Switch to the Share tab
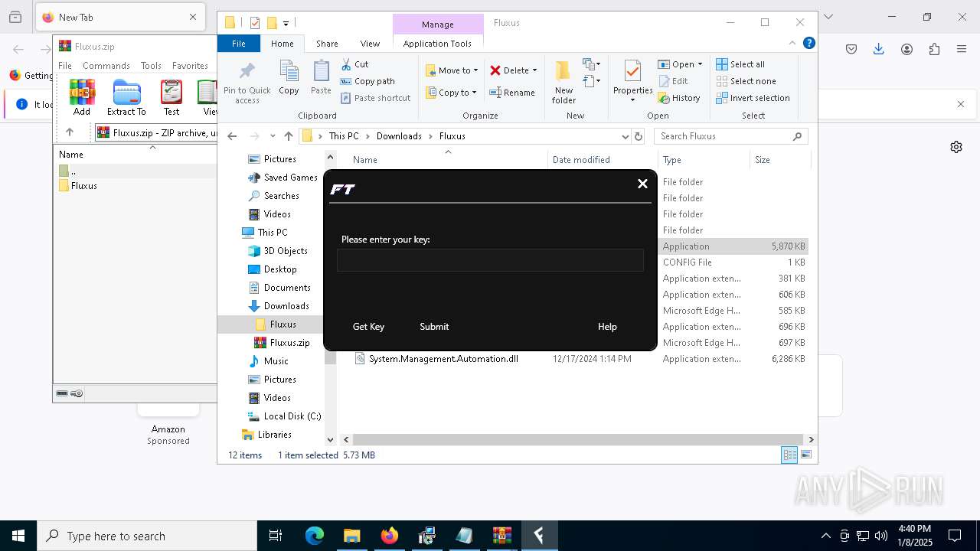Screen dimensions: 980x551 [x=327, y=44]
